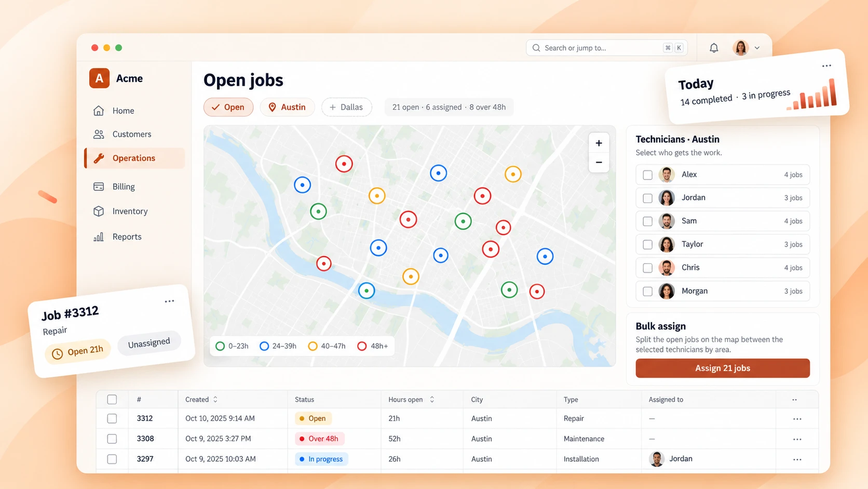Click the Search or jump to field
The width and height of the screenshot is (868, 489).
pos(606,48)
